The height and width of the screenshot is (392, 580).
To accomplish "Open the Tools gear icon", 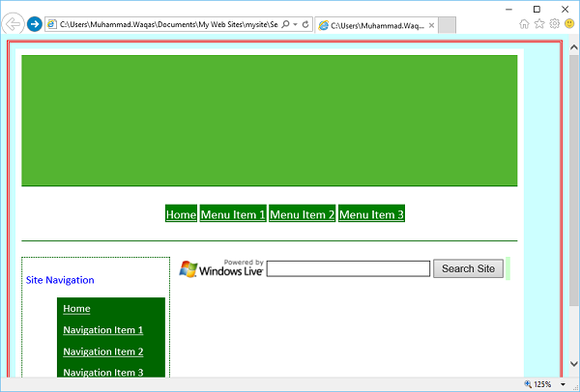I will pos(554,24).
